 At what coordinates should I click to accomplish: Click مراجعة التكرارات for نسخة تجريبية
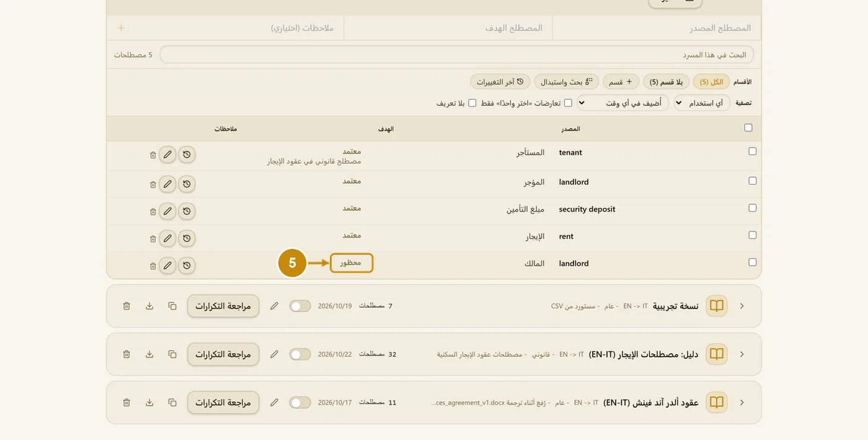223,306
